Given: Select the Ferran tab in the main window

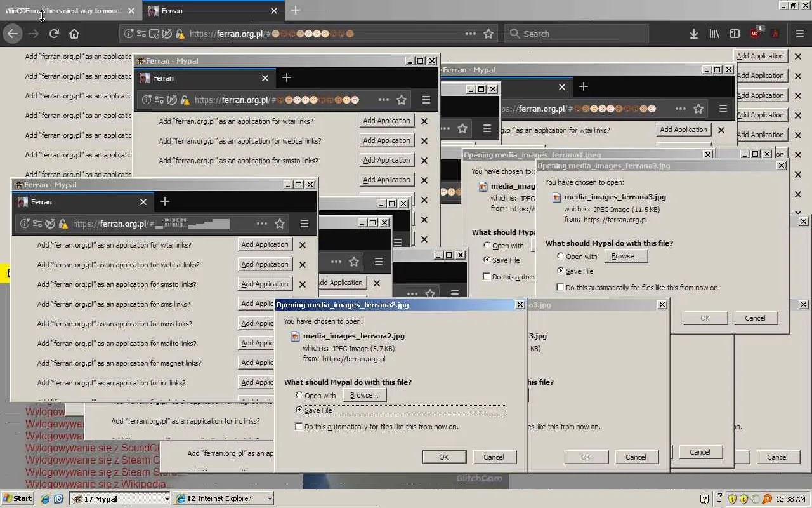Looking at the screenshot, I should (214, 11).
